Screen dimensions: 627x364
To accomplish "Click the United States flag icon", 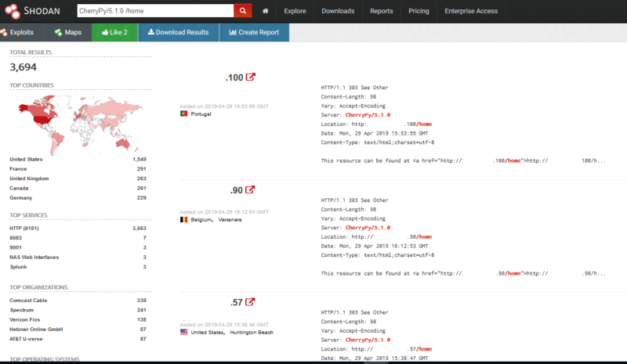I will tap(184, 332).
